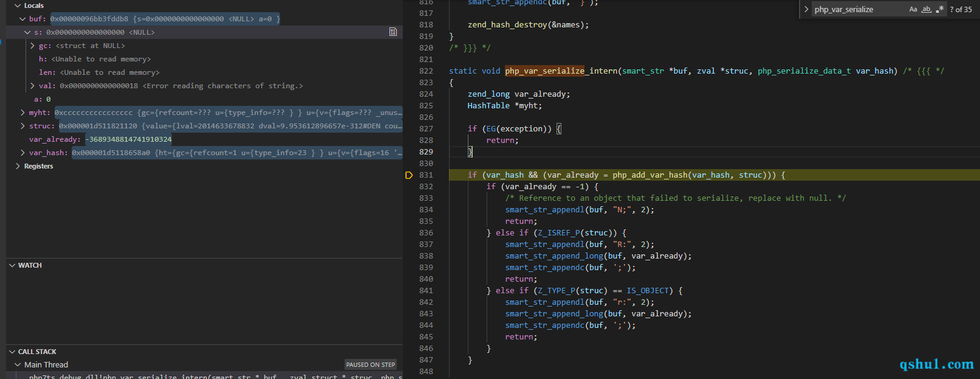Click zend_hash_destroy on line 818
Viewport: 980px width, 379px height.
tap(507, 25)
